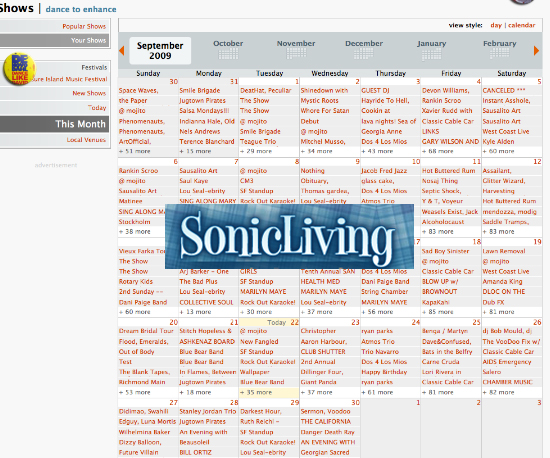Switch to November month tab
550x458 pixels.
[296, 43]
